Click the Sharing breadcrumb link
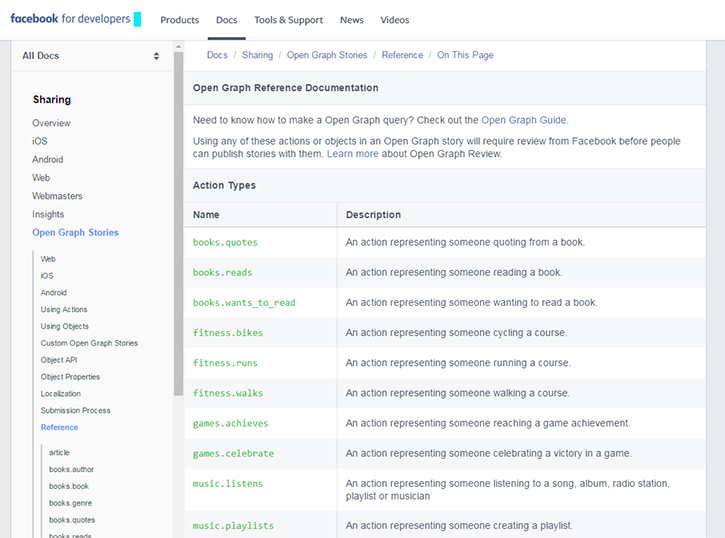This screenshot has height=538, width=725. pyautogui.click(x=258, y=55)
